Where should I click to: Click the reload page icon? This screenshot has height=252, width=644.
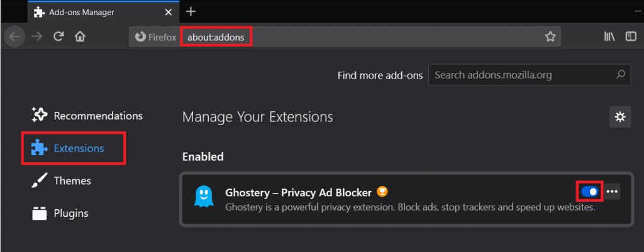(58, 36)
